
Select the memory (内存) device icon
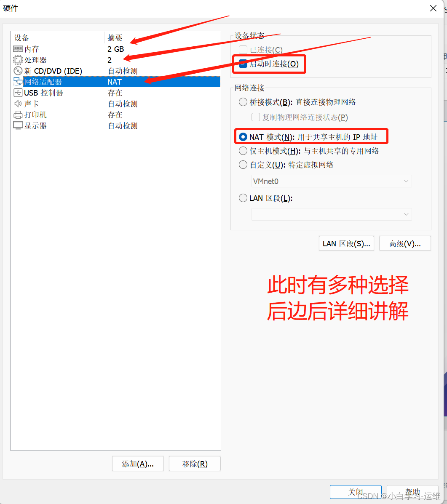coord(18,49)
